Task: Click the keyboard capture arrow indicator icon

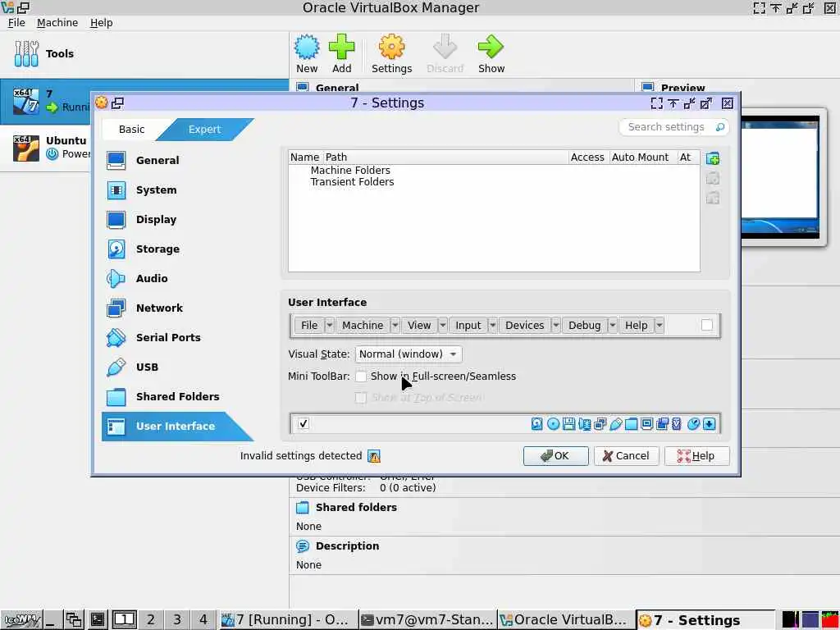Action: (x=710, y=424)
